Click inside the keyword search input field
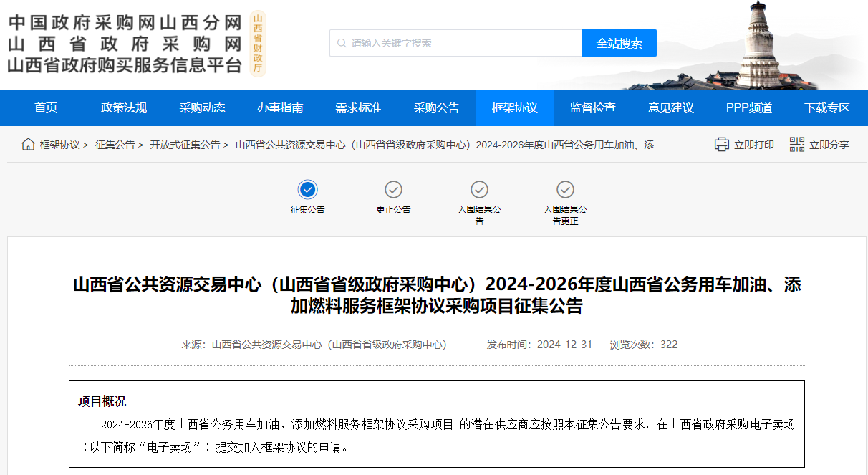868x475 pixels. point(451,43)
